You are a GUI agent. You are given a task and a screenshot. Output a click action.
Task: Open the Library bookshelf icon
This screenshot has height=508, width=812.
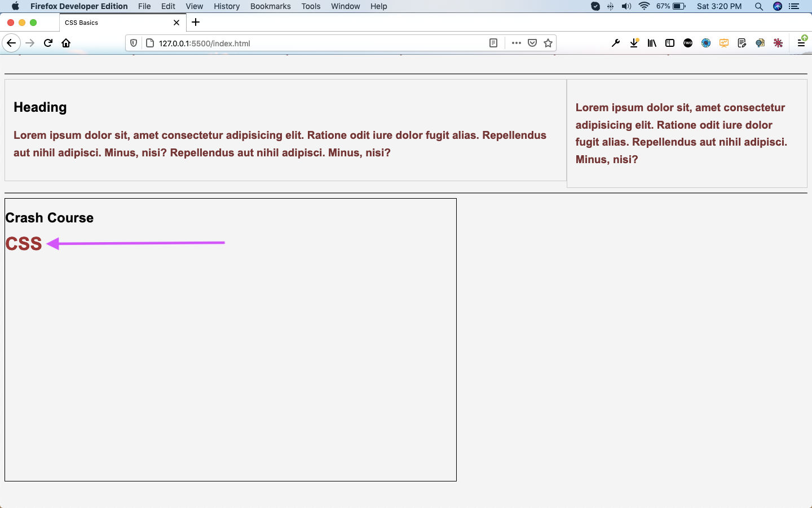pos(652,43)
